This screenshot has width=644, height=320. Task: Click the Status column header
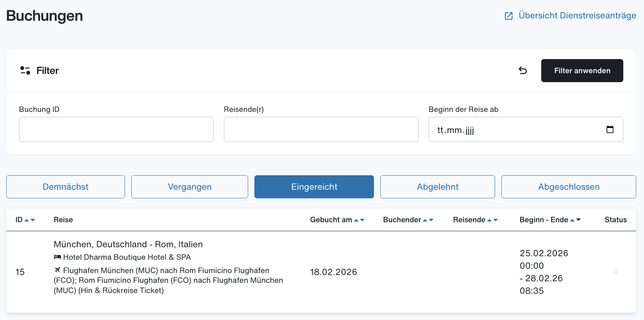[615, 220]
